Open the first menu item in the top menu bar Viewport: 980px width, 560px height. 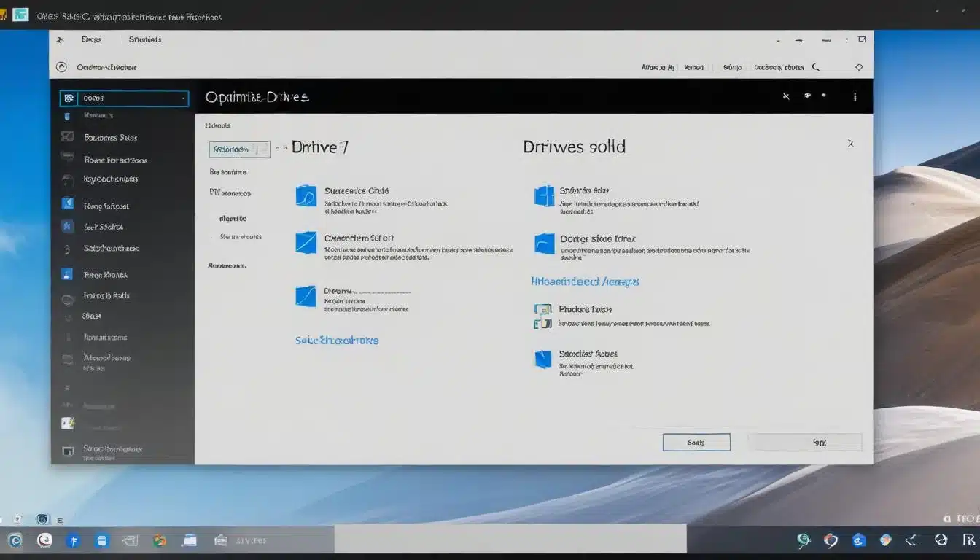click(91, 39)
